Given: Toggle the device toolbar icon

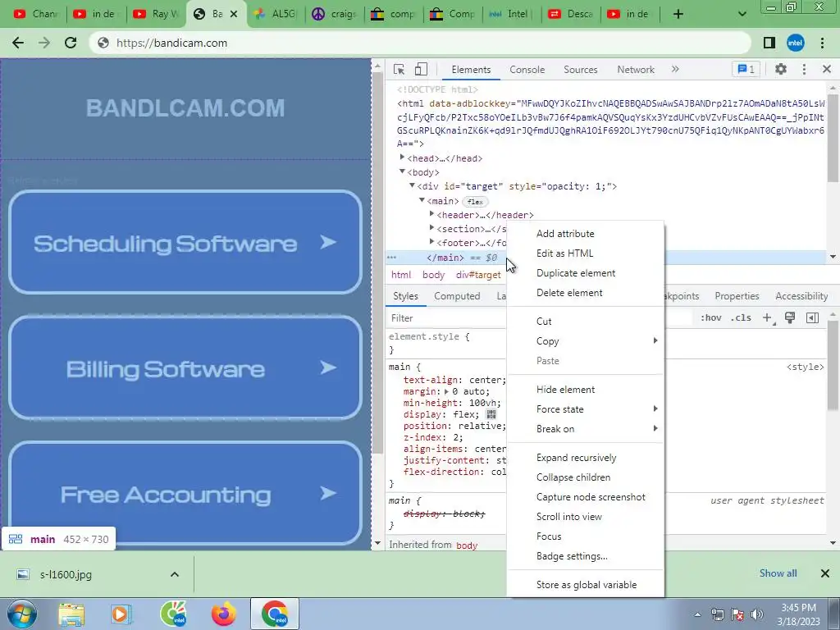Looking at the screenshot, I should point(421,69).
